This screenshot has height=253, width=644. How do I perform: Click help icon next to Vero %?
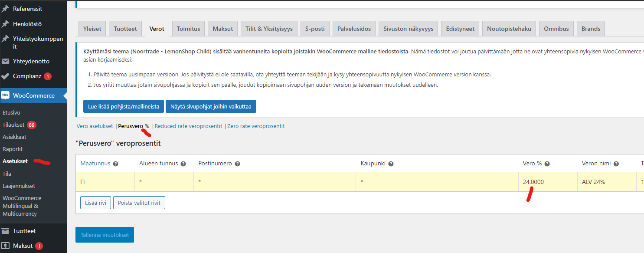pyautogui.click(x=547, y=164)
